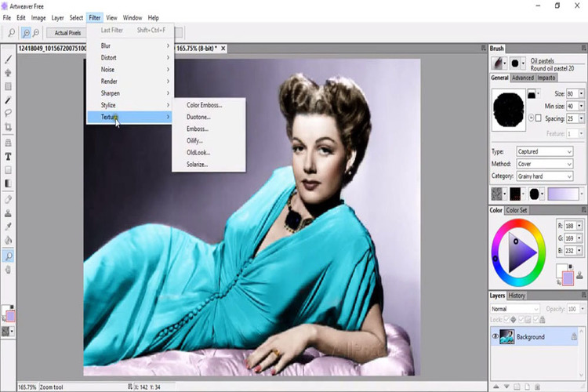This screenshot has height=392, width=588.
Task: Open the Size value dropdown
Action: 581,94
